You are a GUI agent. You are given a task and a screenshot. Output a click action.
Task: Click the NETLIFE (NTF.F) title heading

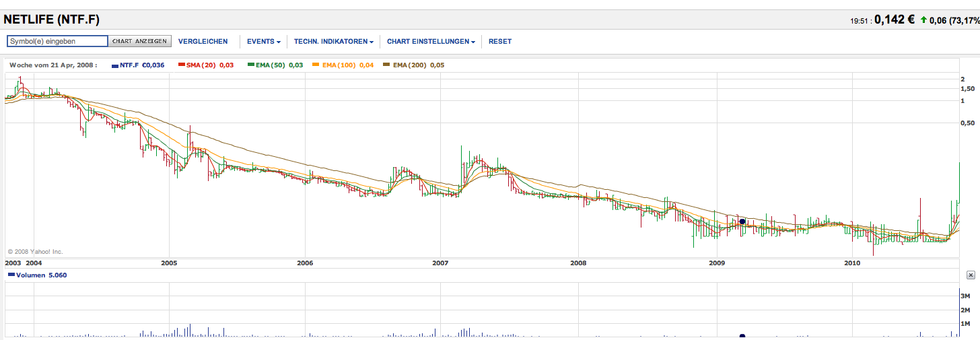pyautogui.click(x=52, y=20)
